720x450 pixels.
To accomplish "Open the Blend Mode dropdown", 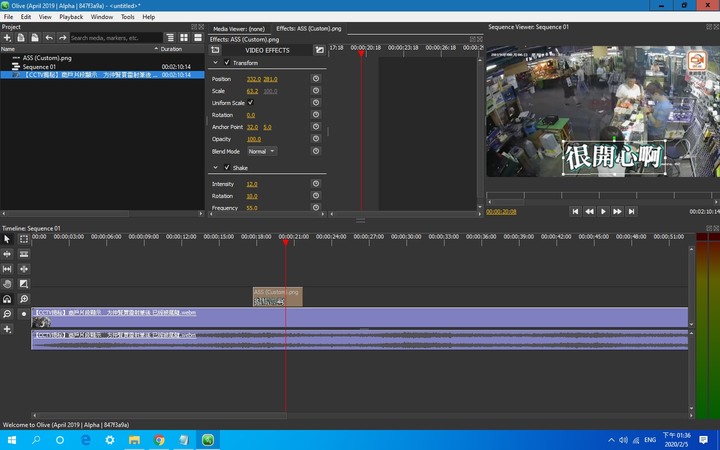I will [x=262, y=151].
